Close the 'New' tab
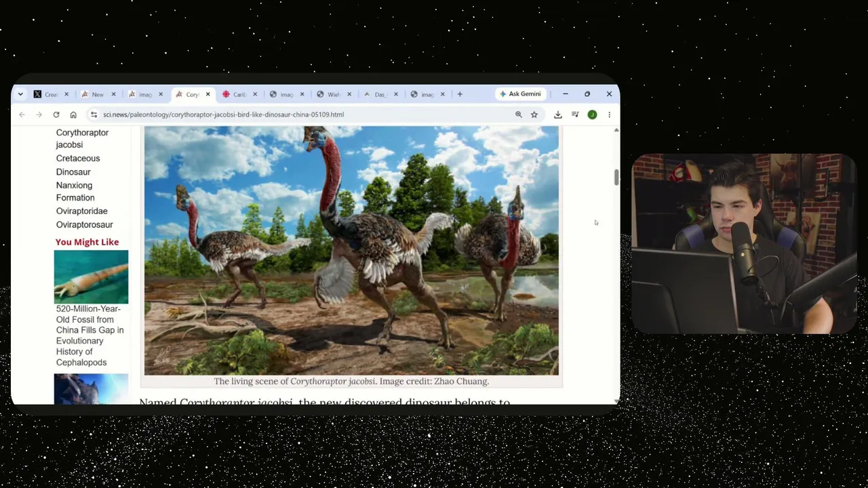Viewport: 868px width, 488px height. click(x=113, y=94)
